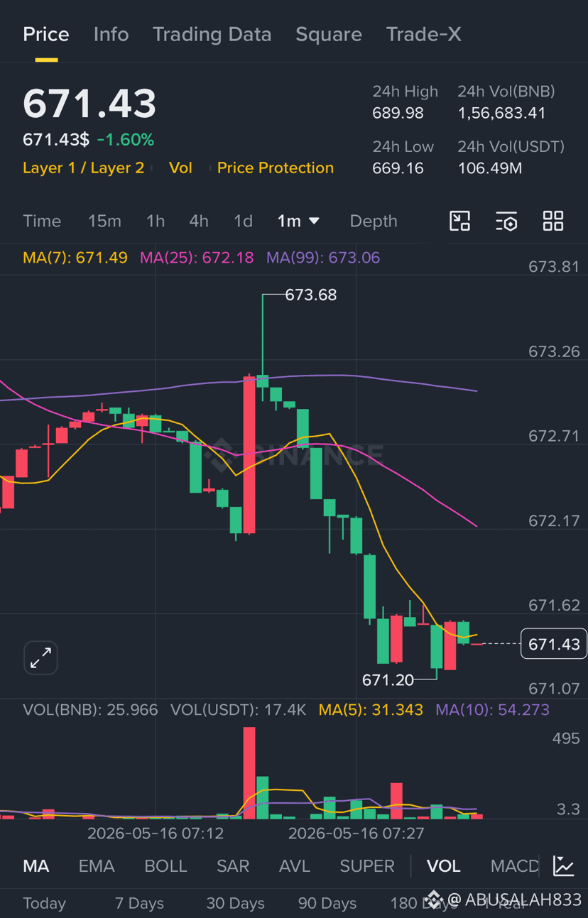Toggle the SUPER indicator
The height and width of the screenshot is (918, 588).
(x=367, y=865)
